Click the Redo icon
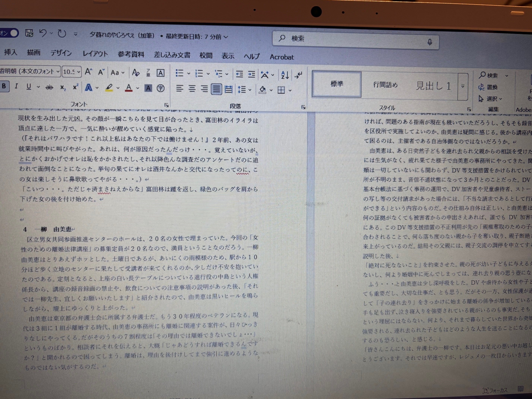The width and height of the screenshot is (532, 399). point(62,34)
